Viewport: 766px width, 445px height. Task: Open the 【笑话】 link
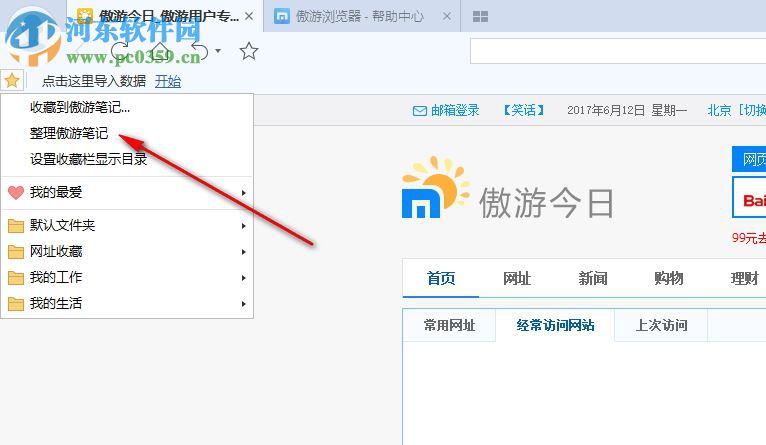tap(523, 110)
